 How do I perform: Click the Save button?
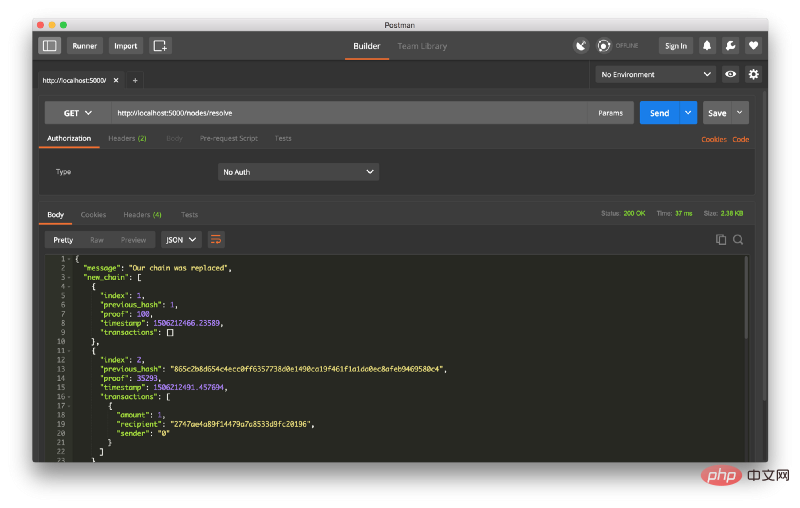click(717, 113)
